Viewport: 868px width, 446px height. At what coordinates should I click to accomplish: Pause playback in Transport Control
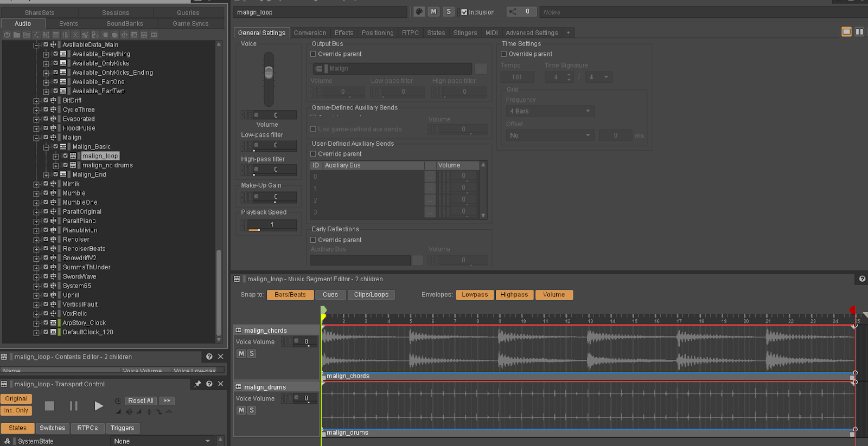(x=74, y=405)
